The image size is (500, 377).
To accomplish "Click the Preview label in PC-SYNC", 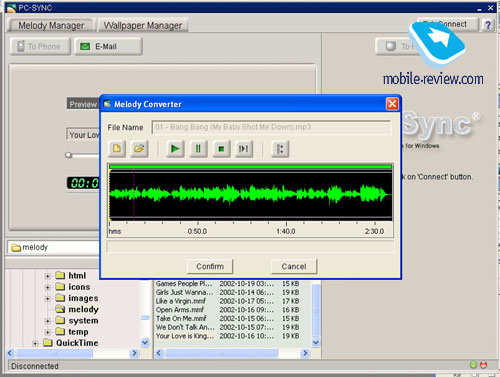I will point(83,104).
